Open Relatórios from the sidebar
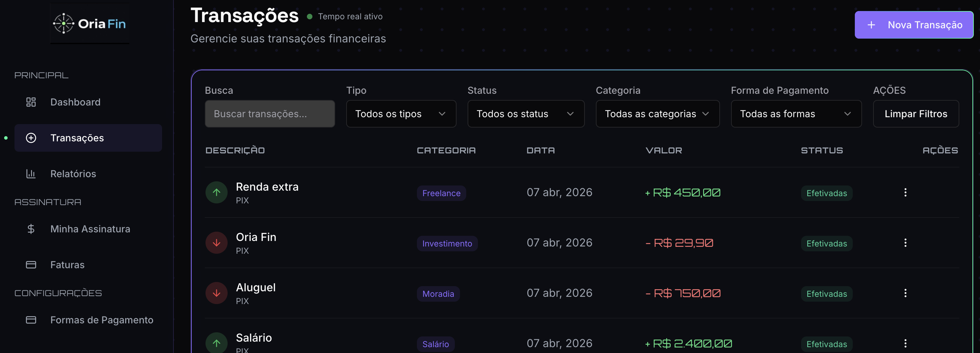This screenshot has width=980, height=353. 73,174
